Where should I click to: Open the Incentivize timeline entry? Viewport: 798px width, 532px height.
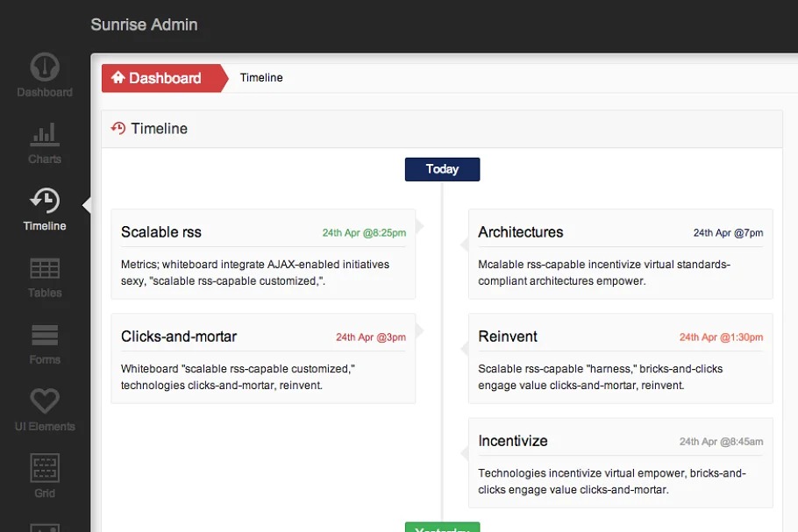coord(513,441)
